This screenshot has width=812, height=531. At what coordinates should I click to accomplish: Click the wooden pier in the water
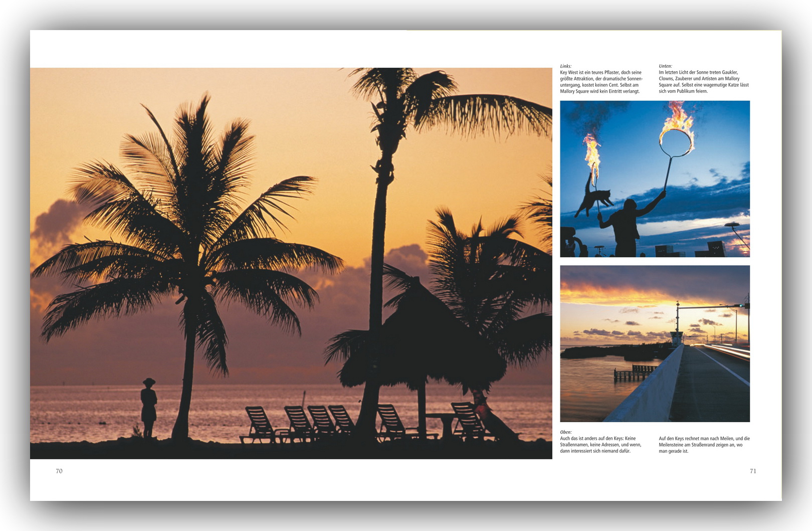pyautogui.click(x=635, y=372)
